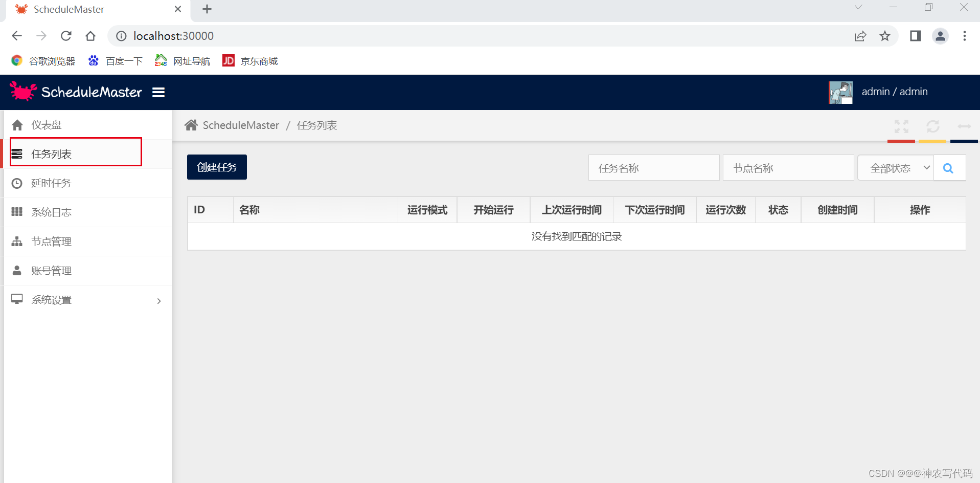Toggle the hamburger sidebar menu icon
The image size is (980, 483).
(x=158, y=92)
